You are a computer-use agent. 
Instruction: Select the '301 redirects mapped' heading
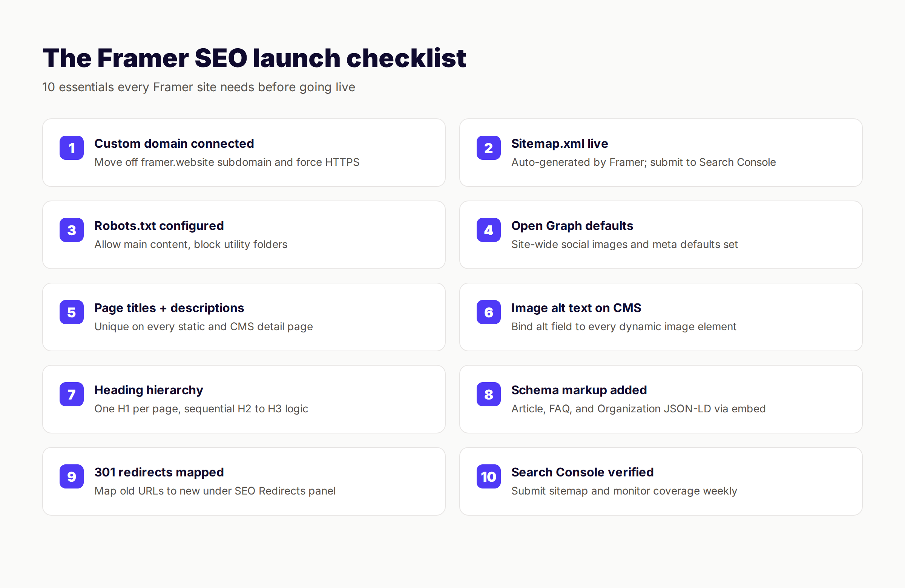tap(159, 472)
